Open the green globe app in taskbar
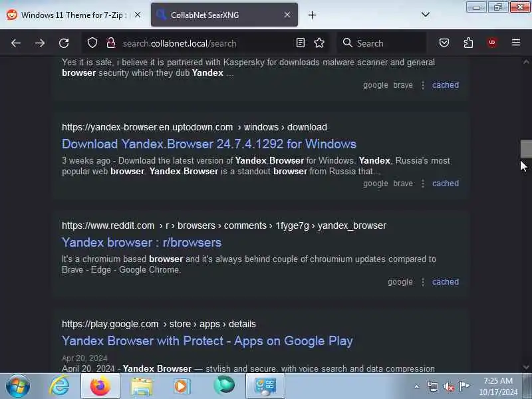The image size is (532, 399). 224,386
